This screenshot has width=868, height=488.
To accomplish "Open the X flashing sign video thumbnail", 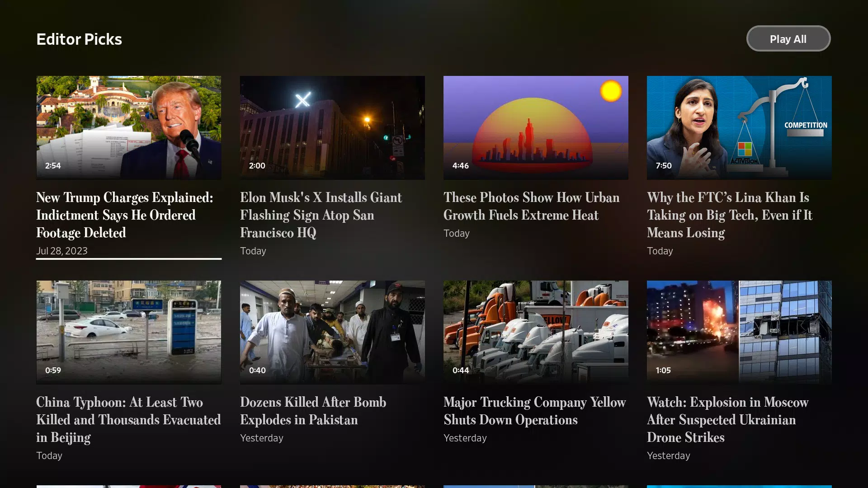I will pos(332,128).
